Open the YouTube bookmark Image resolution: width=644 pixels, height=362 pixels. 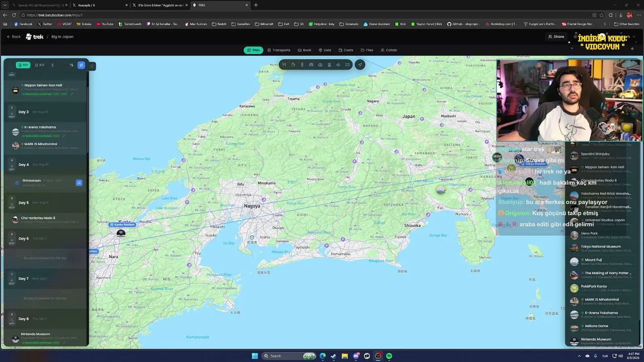(105, 24)
